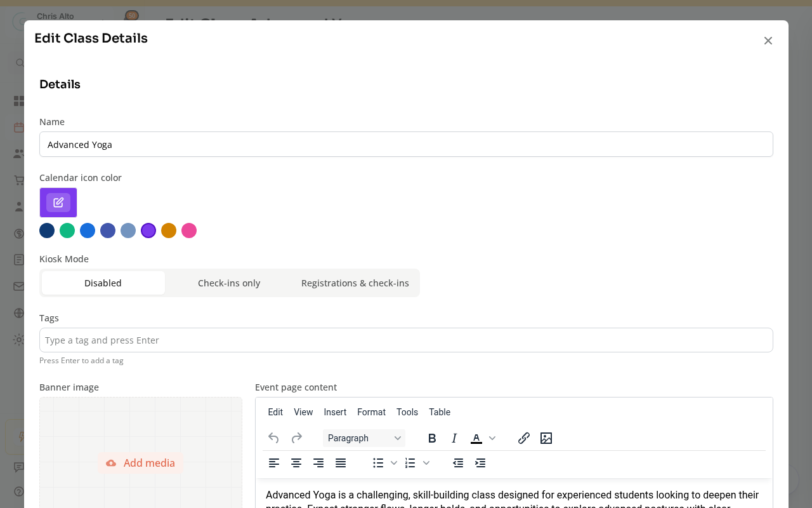This screenshot has height=508, width=812.
Task: Open the Format menu in editor
Action: (x=371, y=412)
